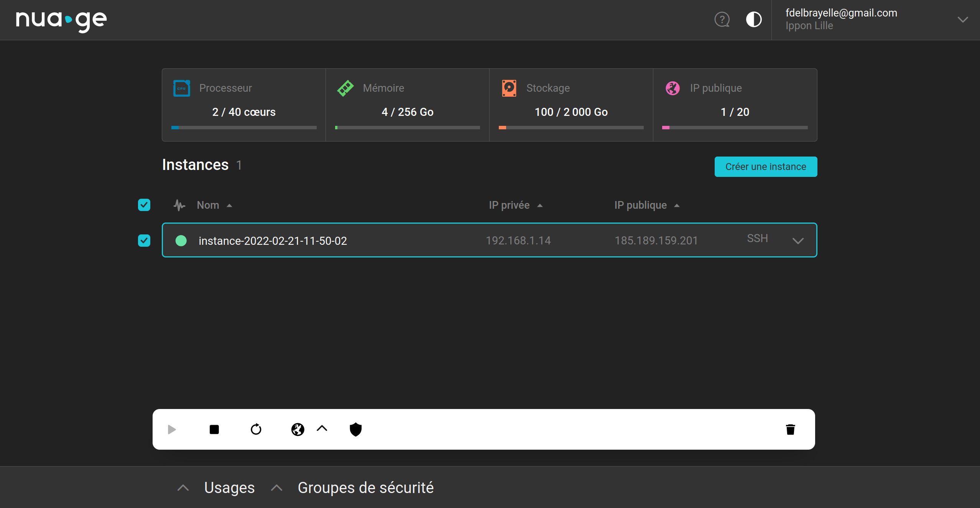Open public IP management from action bar
Viewport: 980px width, 508px height.
tap(298, 429)
